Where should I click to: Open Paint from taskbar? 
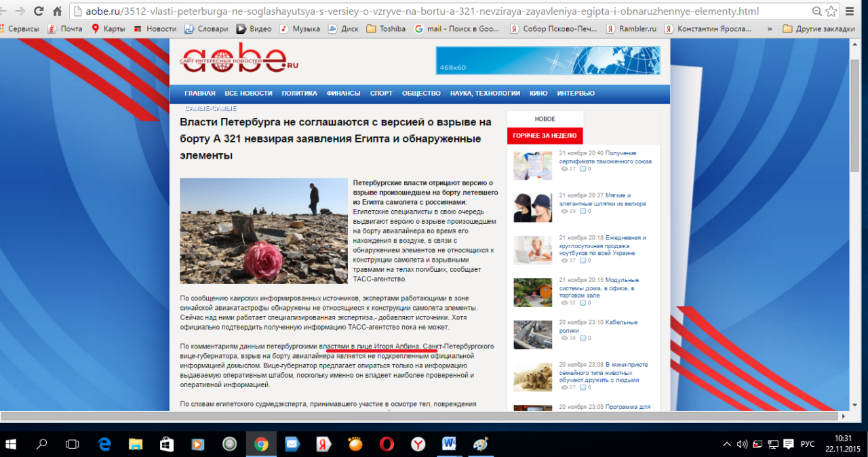click(x=480, y=444)
